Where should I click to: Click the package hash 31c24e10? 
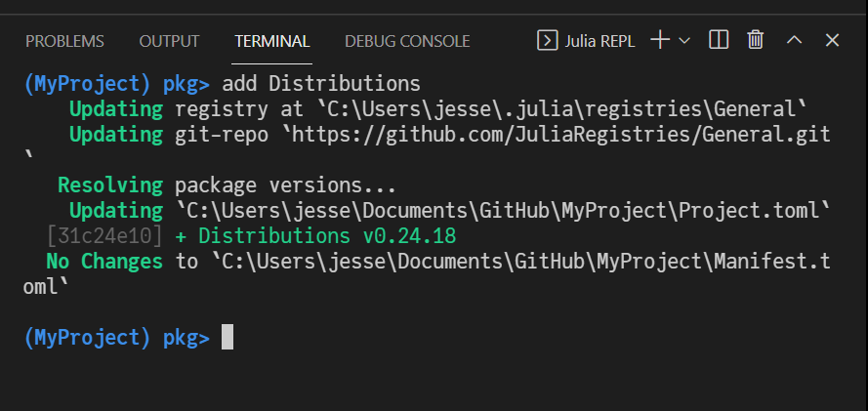tap(103, 236)
